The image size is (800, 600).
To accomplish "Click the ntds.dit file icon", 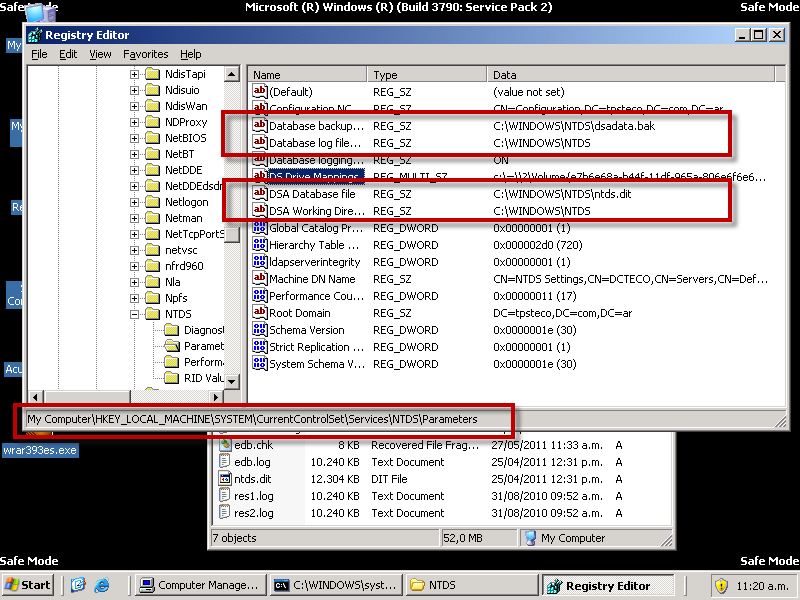I will coord(225,479).
